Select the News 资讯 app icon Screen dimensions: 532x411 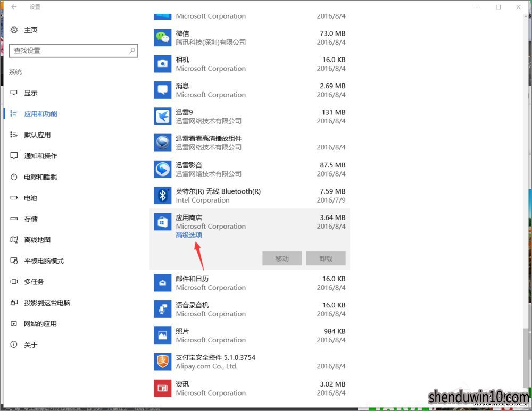(x=162, y=388)
